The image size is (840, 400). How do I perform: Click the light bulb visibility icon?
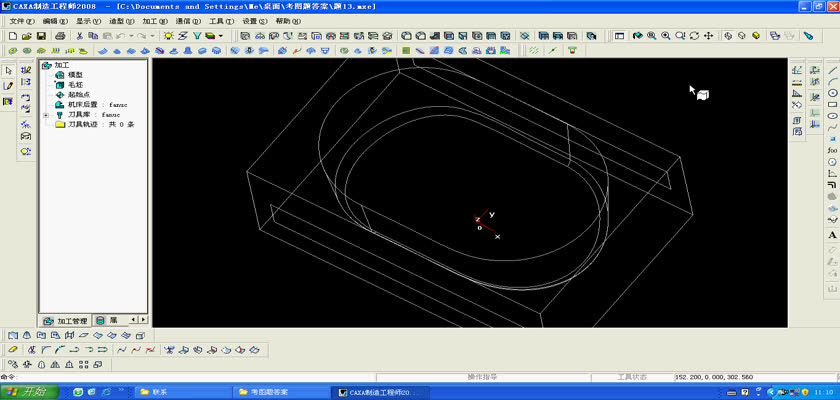point(169,36)
